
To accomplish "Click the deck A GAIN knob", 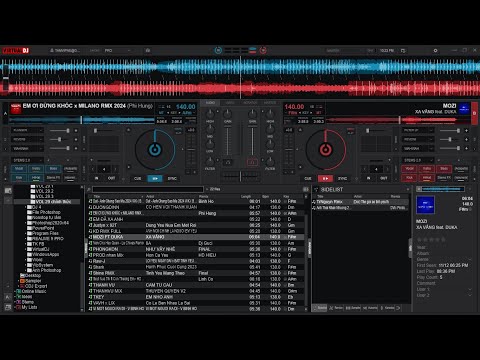I will tap(228, 114).
